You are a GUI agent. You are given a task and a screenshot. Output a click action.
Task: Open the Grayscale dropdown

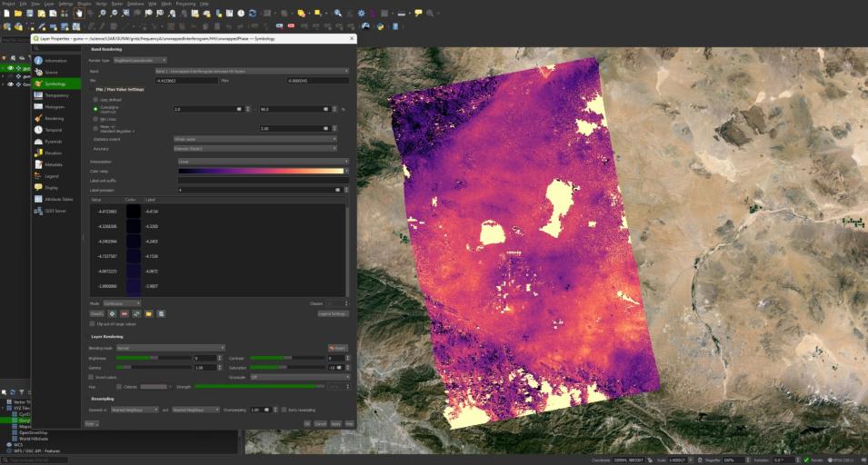[300, 377]
